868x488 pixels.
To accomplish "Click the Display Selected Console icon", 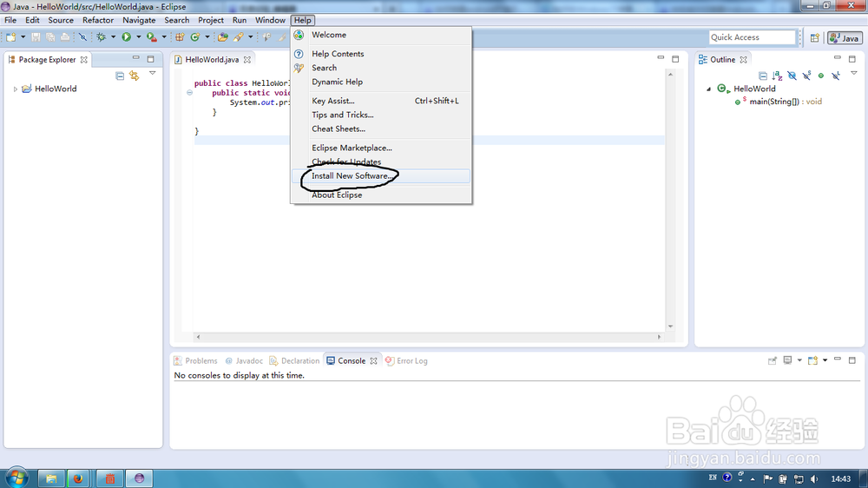I will tap(787, 360).
